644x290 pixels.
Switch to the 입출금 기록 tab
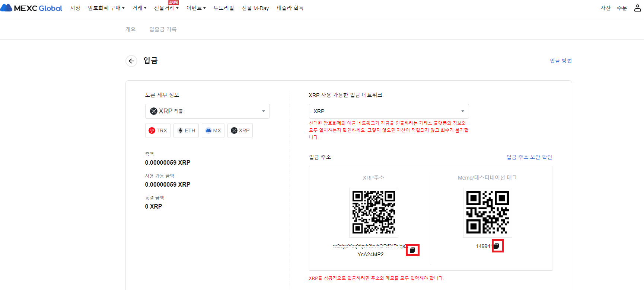[x=163, y=29]
